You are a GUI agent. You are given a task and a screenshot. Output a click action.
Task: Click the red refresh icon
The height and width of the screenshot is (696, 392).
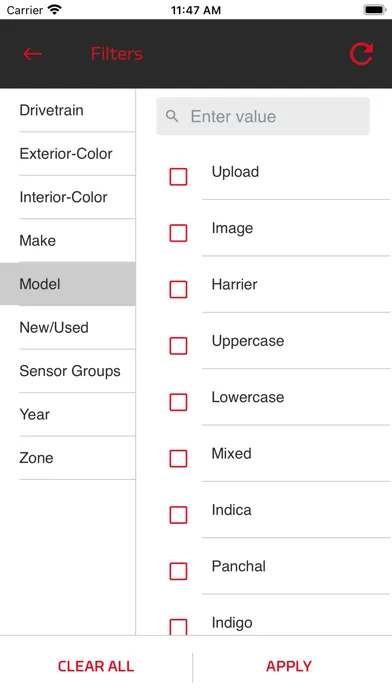point(361,54)
